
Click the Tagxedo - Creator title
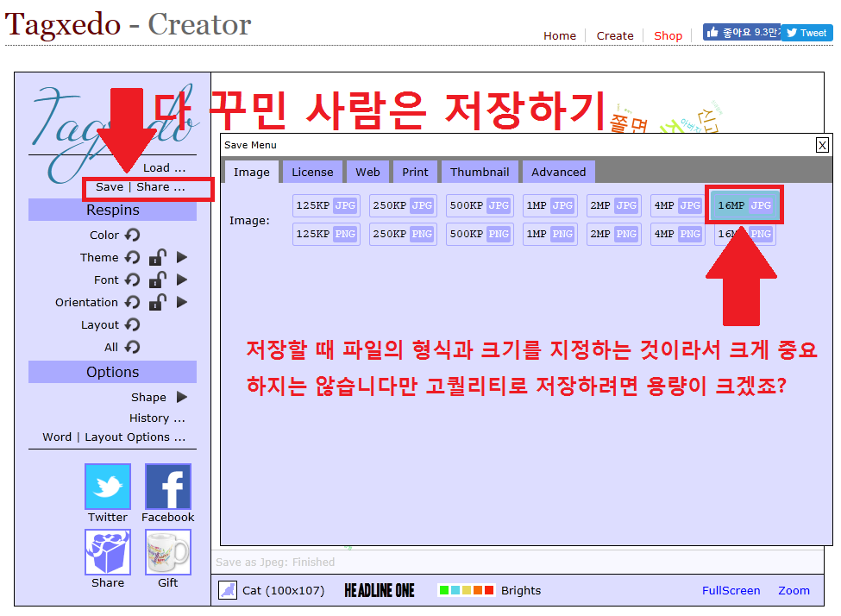pos(128,24)
